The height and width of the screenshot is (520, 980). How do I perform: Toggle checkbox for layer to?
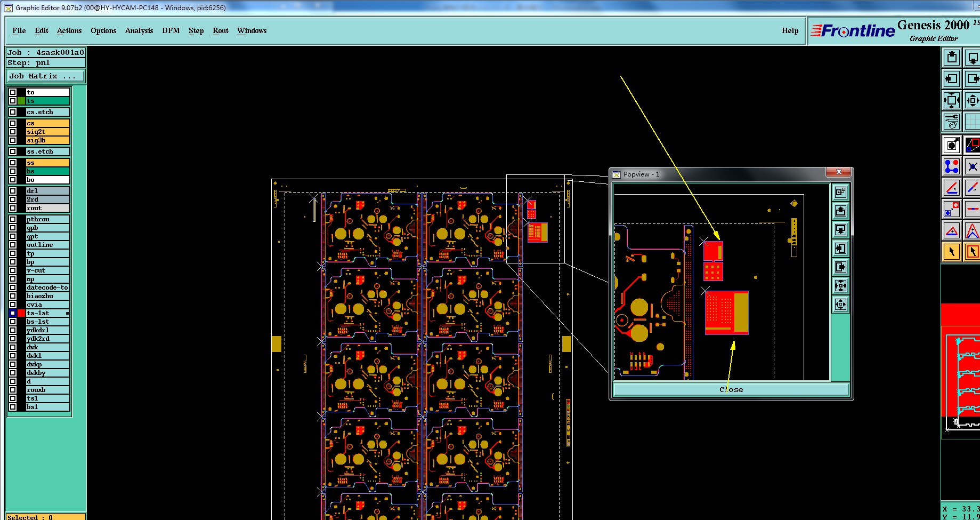pyautogui.click(x=13, y=92)
